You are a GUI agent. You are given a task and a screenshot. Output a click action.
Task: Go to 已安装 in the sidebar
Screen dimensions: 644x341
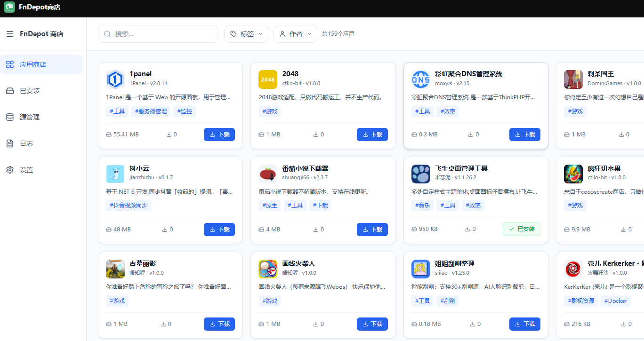41,91
